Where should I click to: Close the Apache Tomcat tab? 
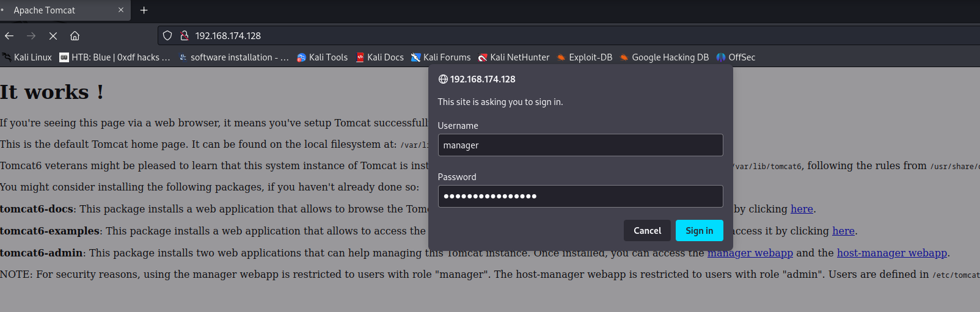[121, 10]
